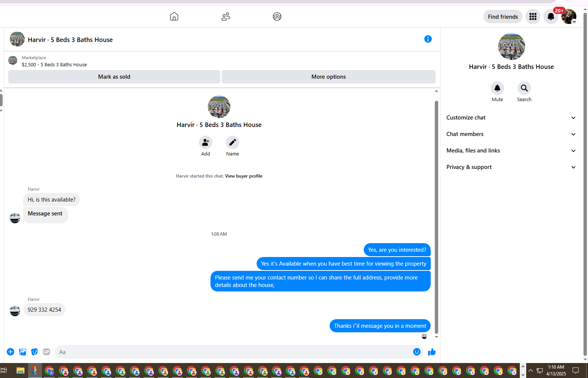Open the network icon in the system tray
The height and width of the screenshot is (378, 588).
pos(540,371)
